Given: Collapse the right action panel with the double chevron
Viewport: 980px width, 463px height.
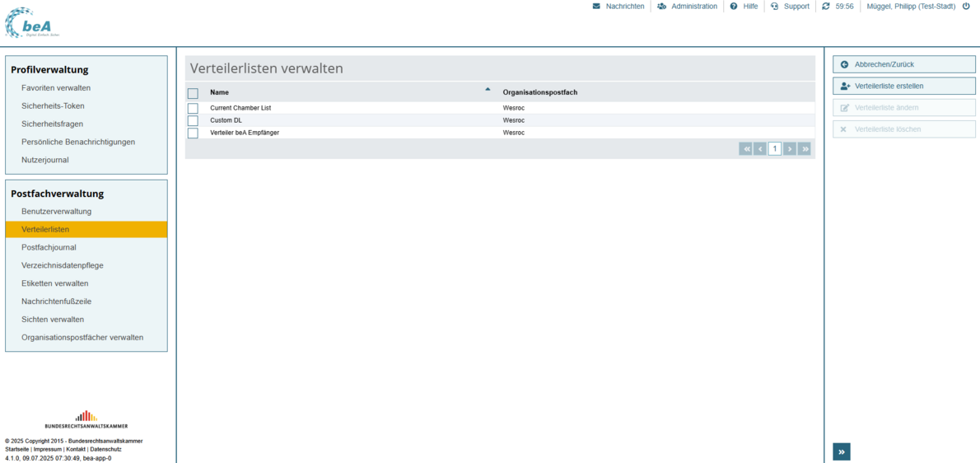Looking at the screenshot, I should pos(842,451).
